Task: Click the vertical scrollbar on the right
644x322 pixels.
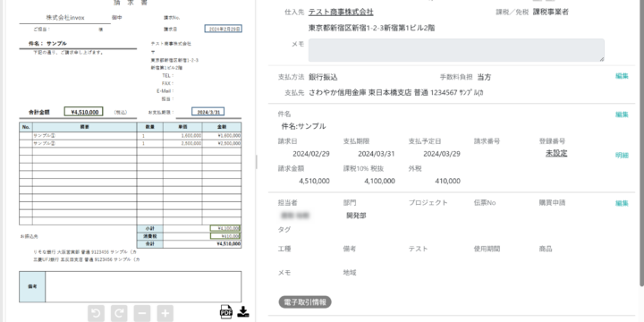Action: [x=641, y=144]
